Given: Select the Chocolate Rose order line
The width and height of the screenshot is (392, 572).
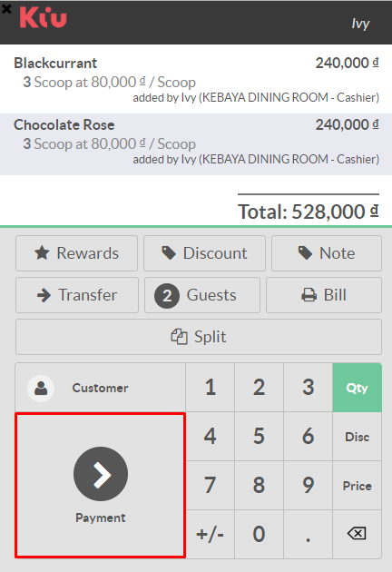Looking at the screenshot, I should coord(196,144).
